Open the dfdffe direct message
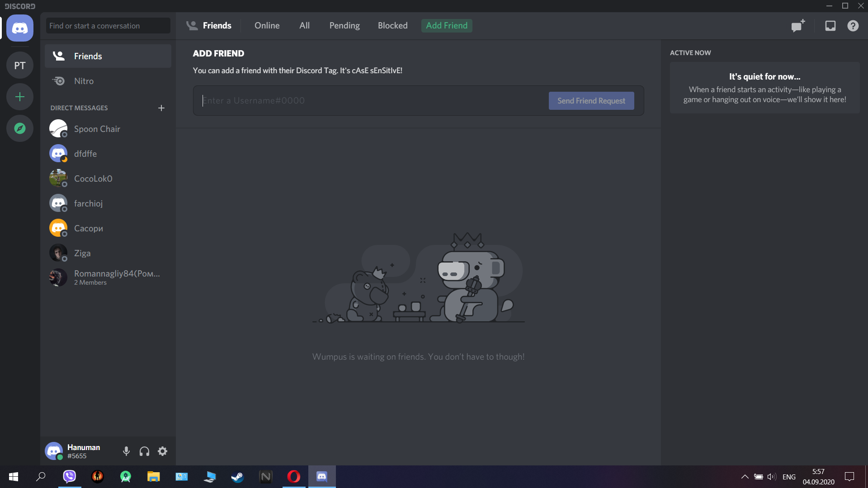Image resolution: width=868 pixels, height=488 pixels. pyautogui.click(x=108, y=154)
